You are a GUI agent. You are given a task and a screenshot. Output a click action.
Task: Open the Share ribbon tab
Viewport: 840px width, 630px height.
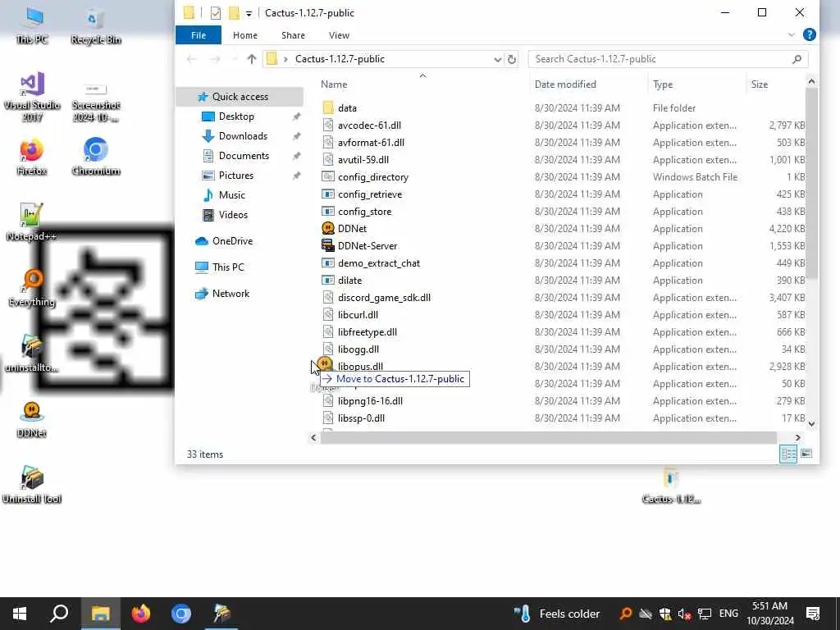coord(293,34)
